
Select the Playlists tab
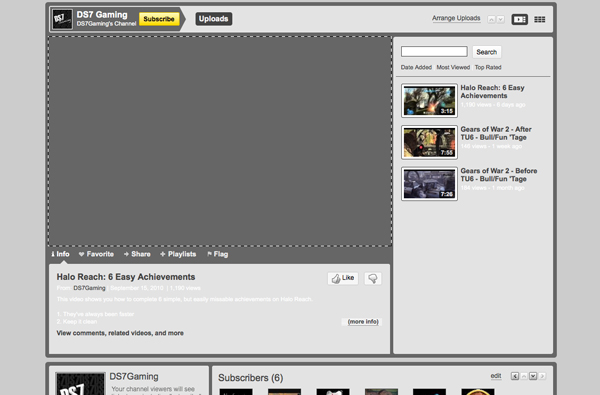pyautogui.click(x=178, y=254)
